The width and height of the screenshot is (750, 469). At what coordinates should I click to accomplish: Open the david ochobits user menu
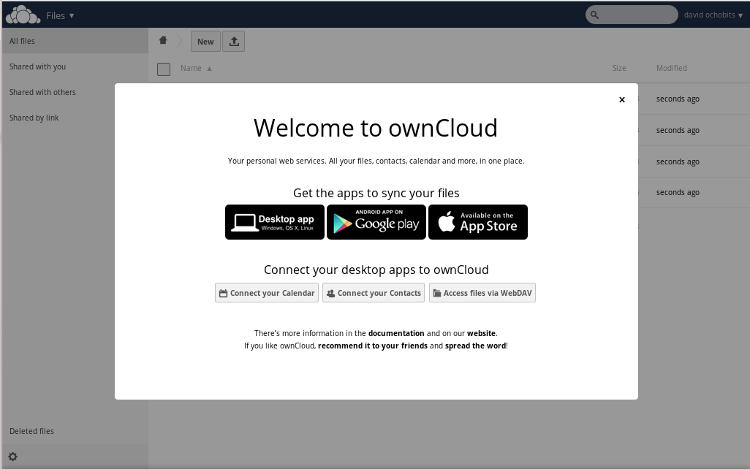(x=713, y=15)
